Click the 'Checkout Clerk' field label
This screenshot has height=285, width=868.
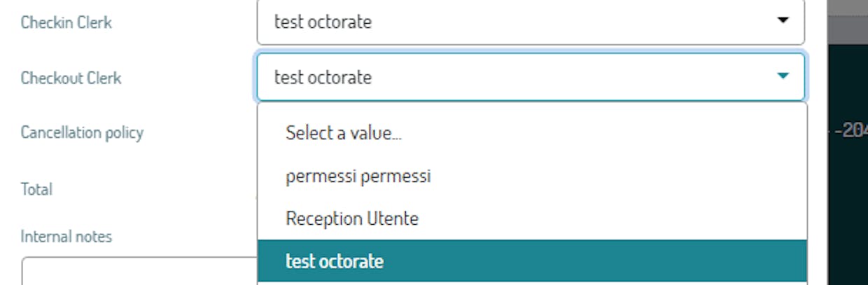point(71,78)
